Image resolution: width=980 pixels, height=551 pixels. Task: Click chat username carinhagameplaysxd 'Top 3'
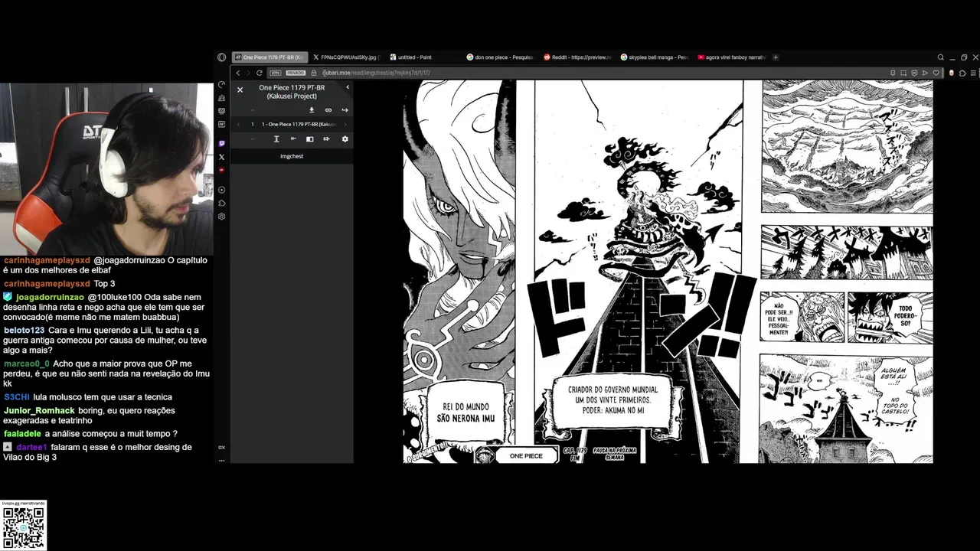(x=47, y=284)
